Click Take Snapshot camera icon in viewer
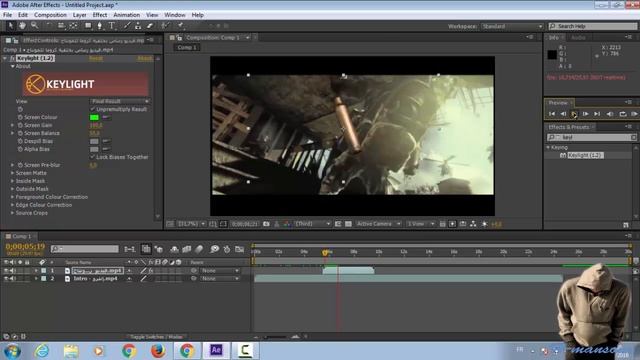 coord(266,224)
